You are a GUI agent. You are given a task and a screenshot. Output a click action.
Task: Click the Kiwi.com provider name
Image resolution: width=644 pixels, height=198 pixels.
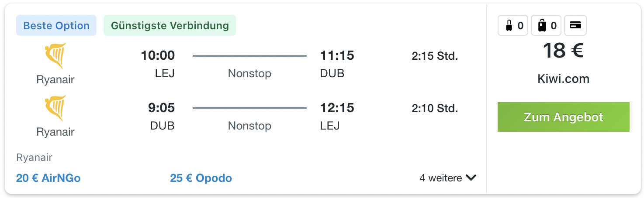tap(563, 79)
